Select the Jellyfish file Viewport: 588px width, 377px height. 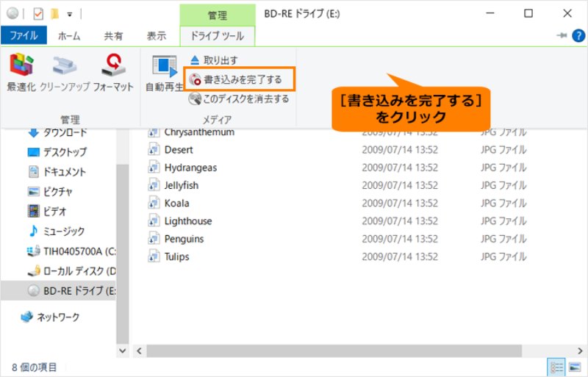pos(181,185)
